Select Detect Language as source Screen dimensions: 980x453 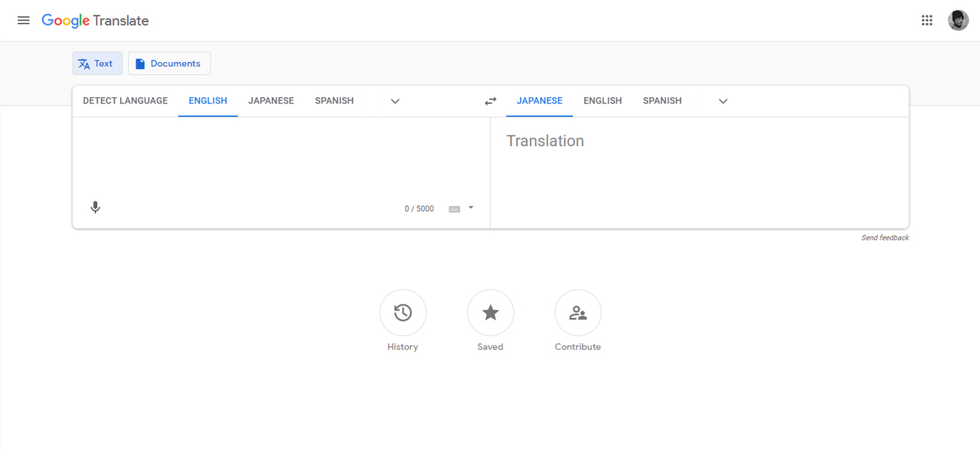(x=126, y=101)
